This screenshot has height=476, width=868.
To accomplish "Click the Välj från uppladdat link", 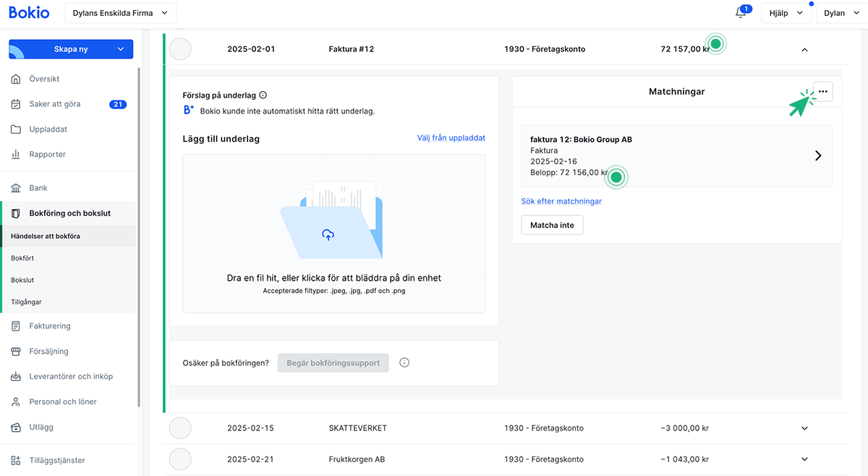I will (x=451, y=138).
